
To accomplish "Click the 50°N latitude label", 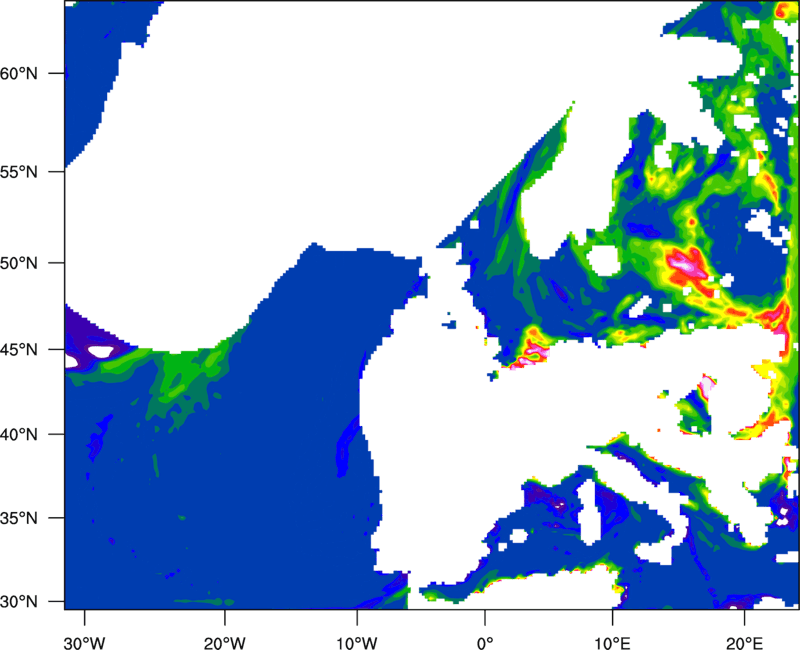I will pyautogui.click(x=19, y=263).
